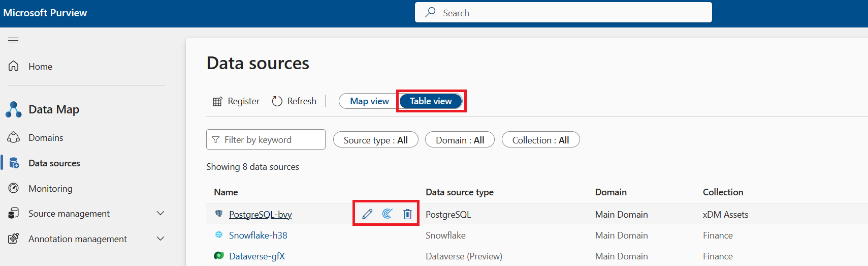Click the Domains icon in the sidebar
Viewport: 868px width, 266px height.
click(x=14, y=137)
